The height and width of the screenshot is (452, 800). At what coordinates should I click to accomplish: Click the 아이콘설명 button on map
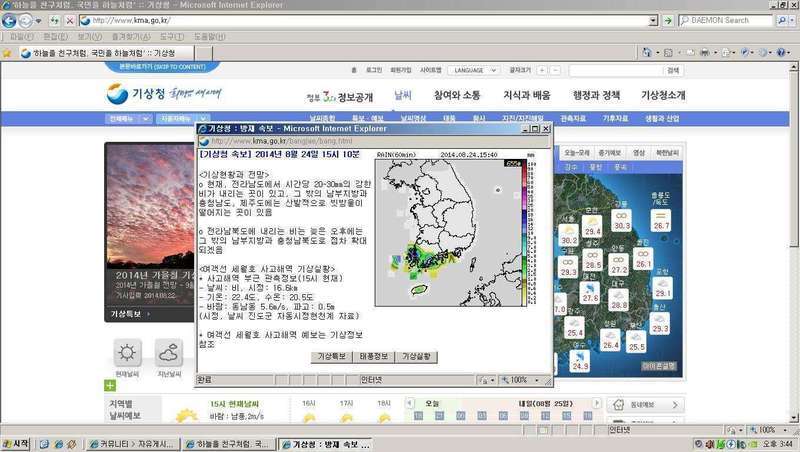click(x=659, y=366)
